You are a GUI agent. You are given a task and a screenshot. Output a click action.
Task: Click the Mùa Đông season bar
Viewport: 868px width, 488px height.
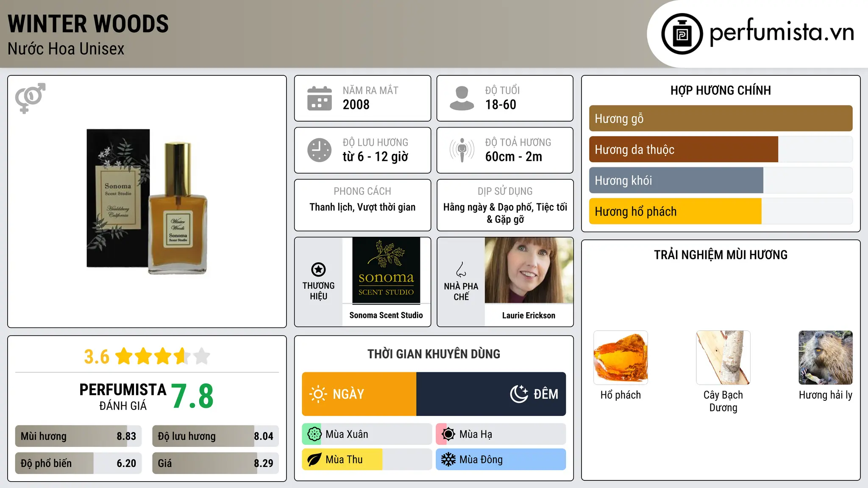(x=501, y=460)
